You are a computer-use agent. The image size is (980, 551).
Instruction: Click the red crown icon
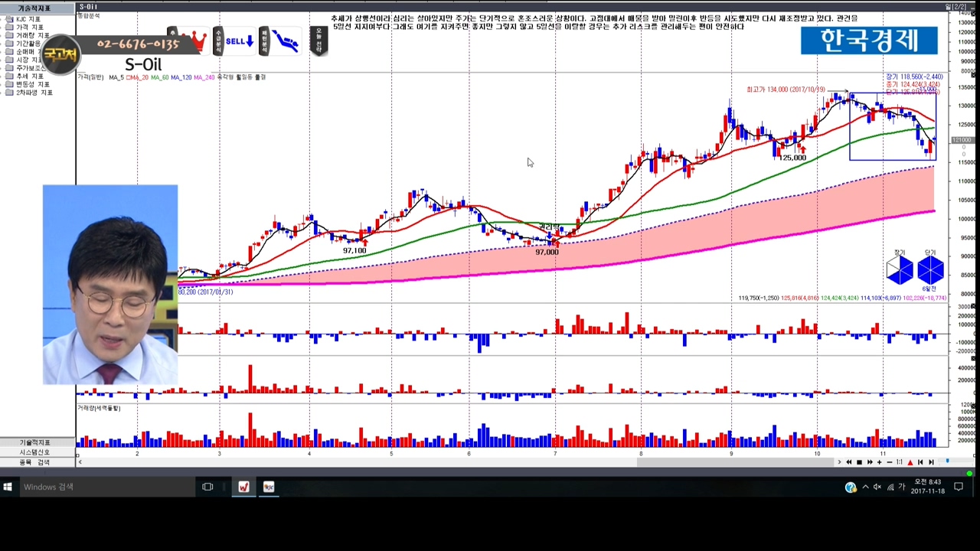197,41
